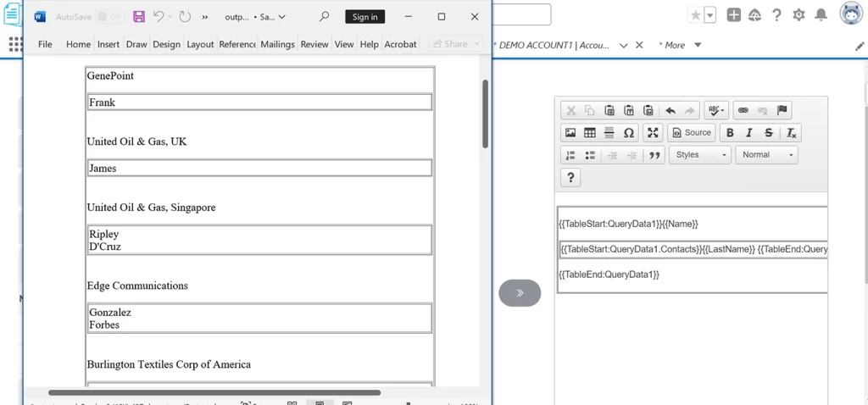This screenshot has height=405, width=868.
Task: Click the editor Undo arrow
Action: [670, 110]
